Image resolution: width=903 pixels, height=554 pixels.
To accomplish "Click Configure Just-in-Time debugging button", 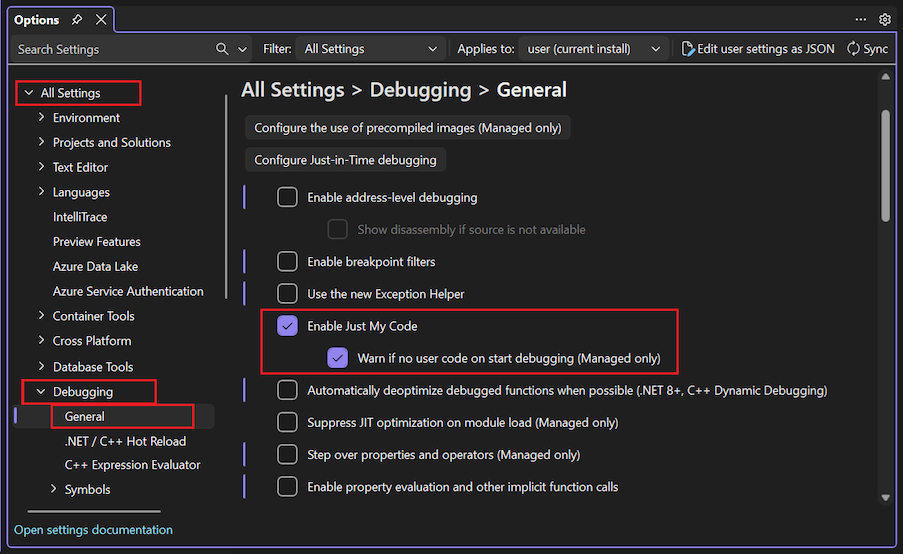I will tap(345, 160).
